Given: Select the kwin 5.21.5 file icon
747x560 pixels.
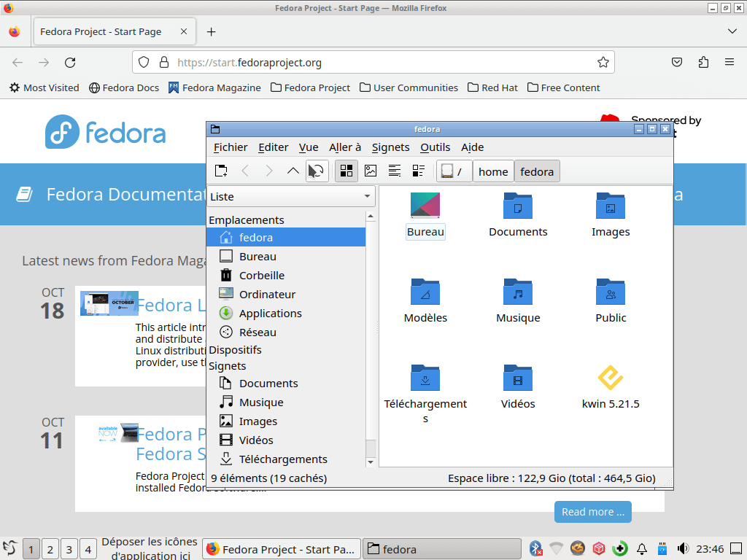Looking at the screenshot, I should click(x=611, y=378).
